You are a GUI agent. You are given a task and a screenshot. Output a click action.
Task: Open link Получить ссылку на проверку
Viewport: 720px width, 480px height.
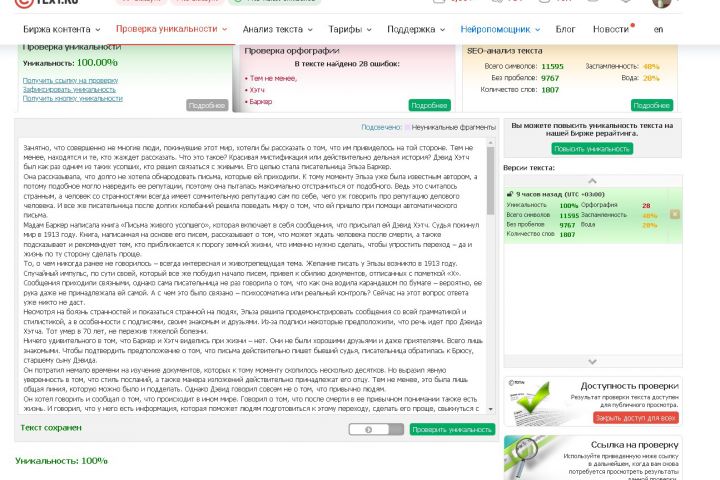tap(70, 80)
